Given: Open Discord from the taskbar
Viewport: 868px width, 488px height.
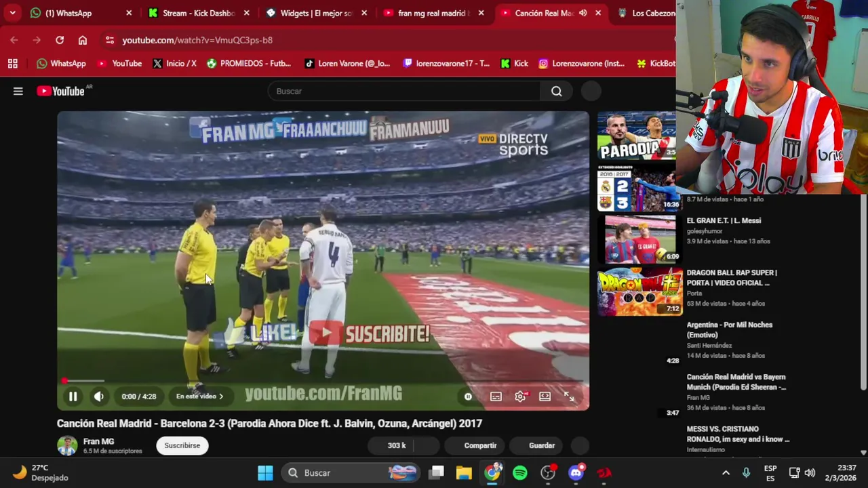Looking at the screenshot, I should coord(576,473).
